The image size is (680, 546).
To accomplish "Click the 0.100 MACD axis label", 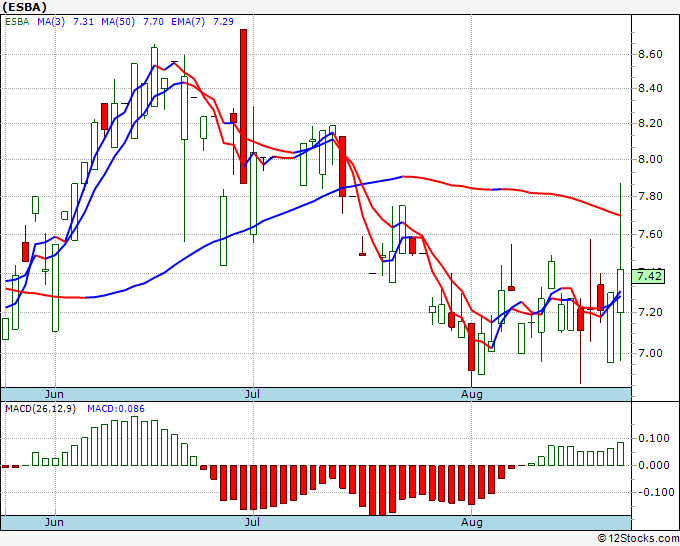I will [x=654, y=438].
